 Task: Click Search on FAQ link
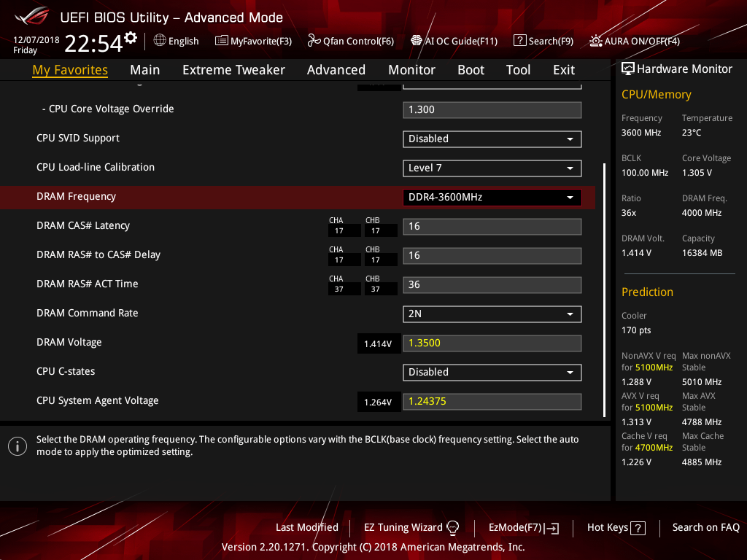pos(705,528)
